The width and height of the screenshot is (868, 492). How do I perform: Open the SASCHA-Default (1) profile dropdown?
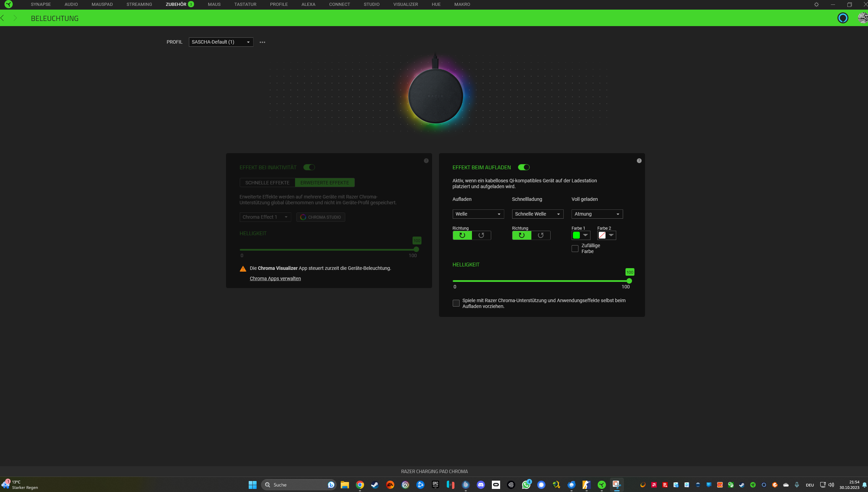point(221,42)
